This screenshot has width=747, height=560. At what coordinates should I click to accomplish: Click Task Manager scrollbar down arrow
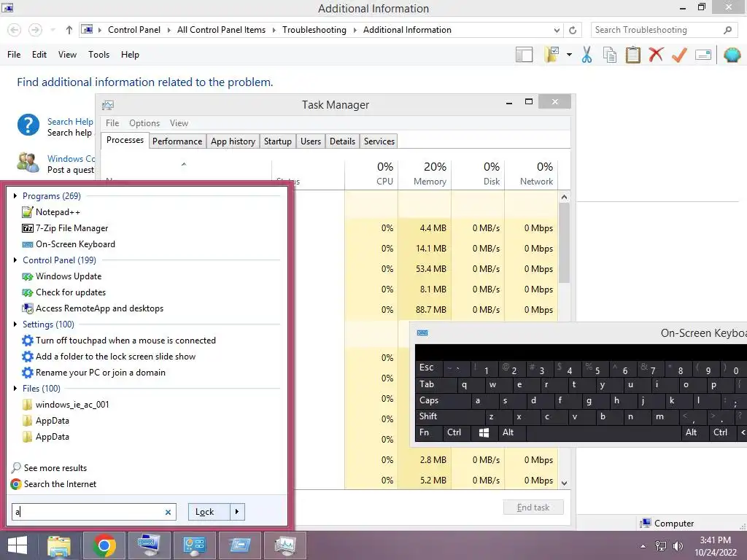click(564, 483)
